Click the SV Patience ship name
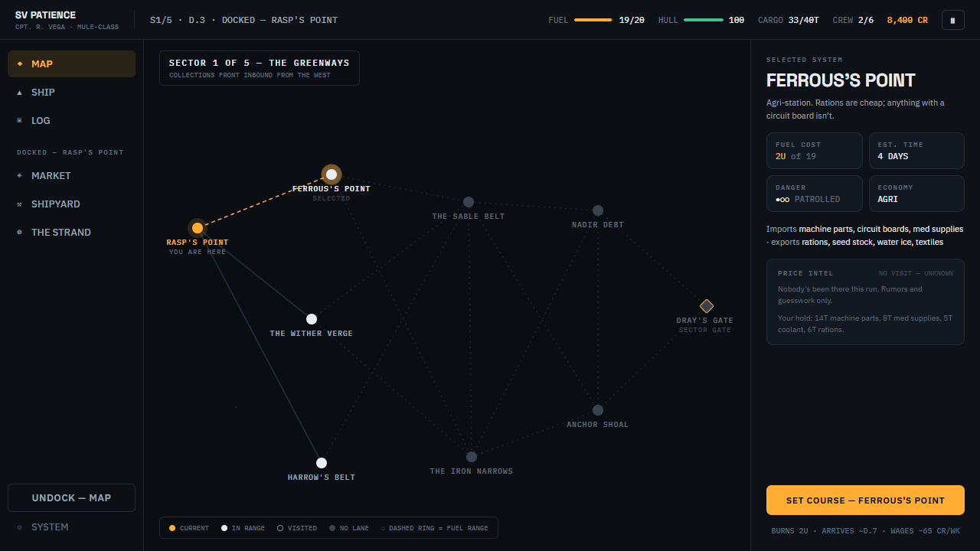 point(45,15)
